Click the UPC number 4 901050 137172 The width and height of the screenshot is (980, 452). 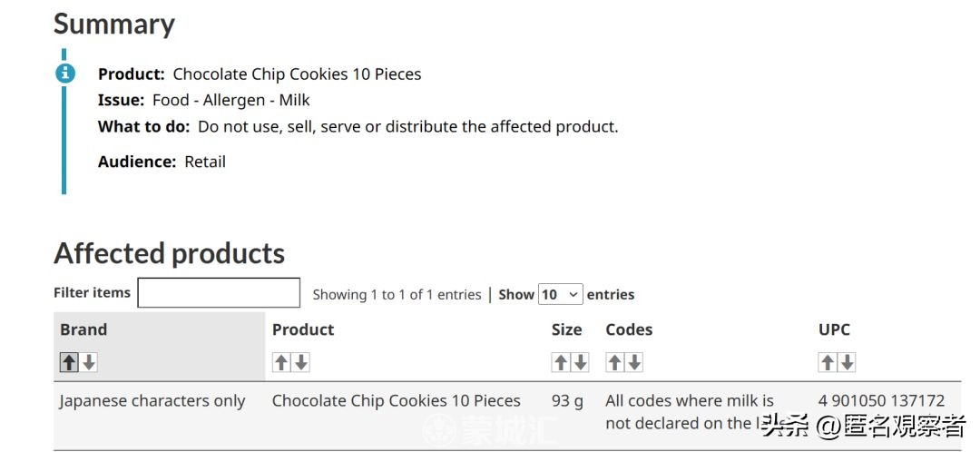click(881, 400)
